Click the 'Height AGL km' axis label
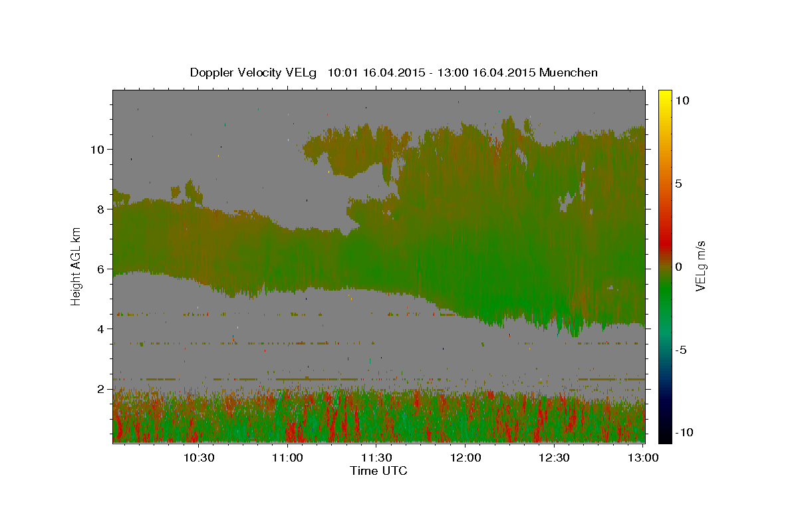The height and width of the screenshot is (532, 798). coord(76,265)
